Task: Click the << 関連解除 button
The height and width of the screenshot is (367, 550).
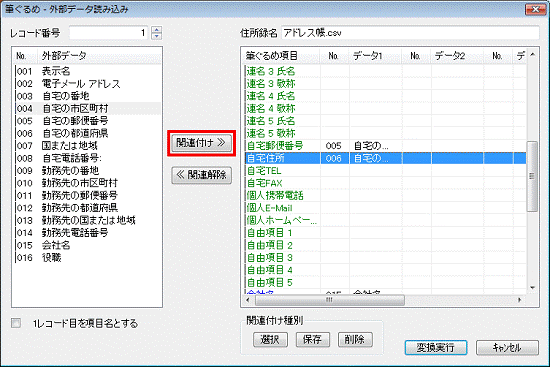Action: pos(201,175)
